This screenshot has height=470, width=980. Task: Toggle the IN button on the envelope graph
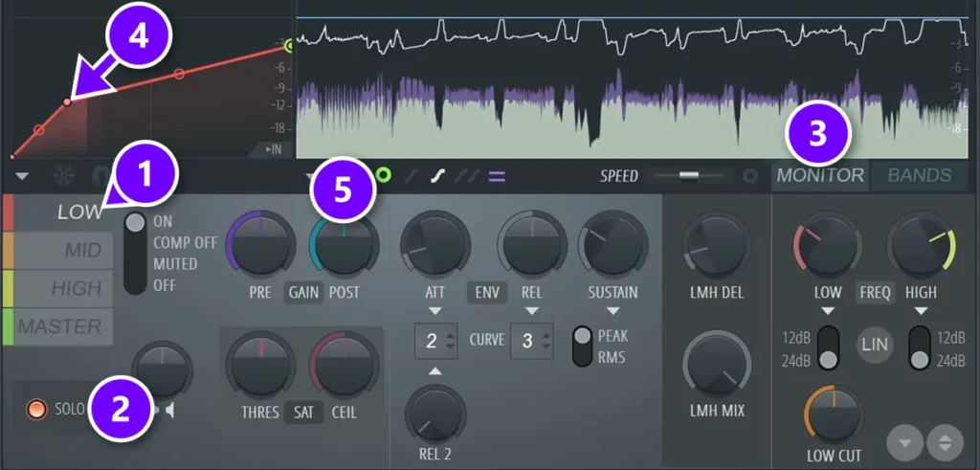[x=273, y=149]
